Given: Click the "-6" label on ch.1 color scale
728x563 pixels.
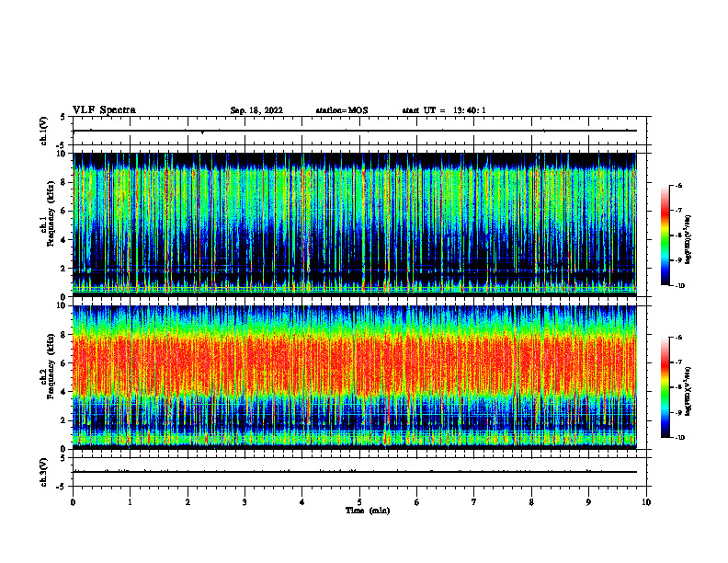Looking at the screenshot, I should click(x=679, y=185).
